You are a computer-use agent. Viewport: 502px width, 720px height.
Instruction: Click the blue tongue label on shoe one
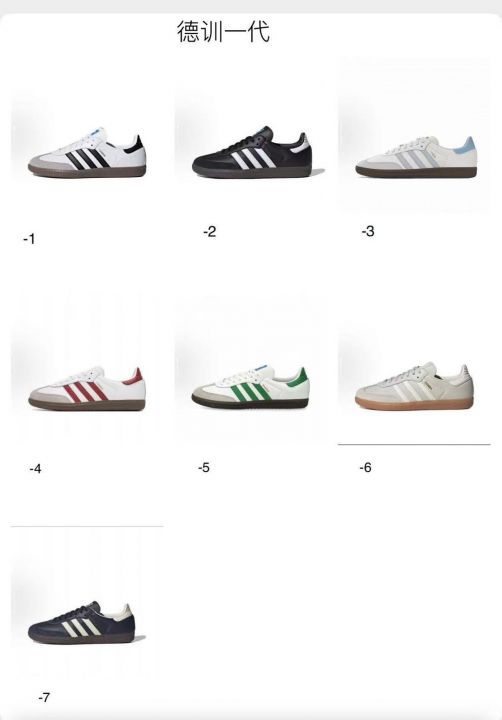coord(95,136)
